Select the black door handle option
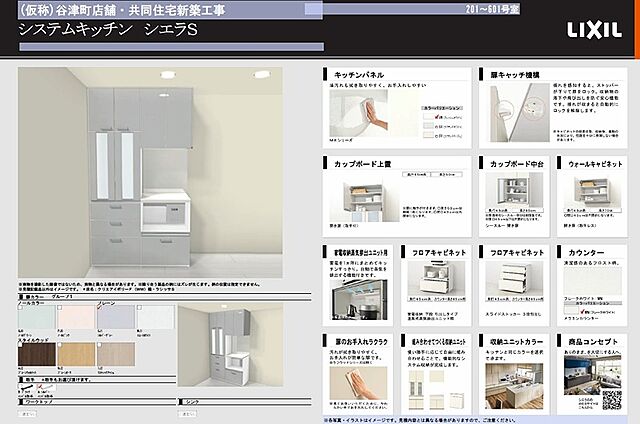This screenshot has width=640, height=424. tap(27, 387)
